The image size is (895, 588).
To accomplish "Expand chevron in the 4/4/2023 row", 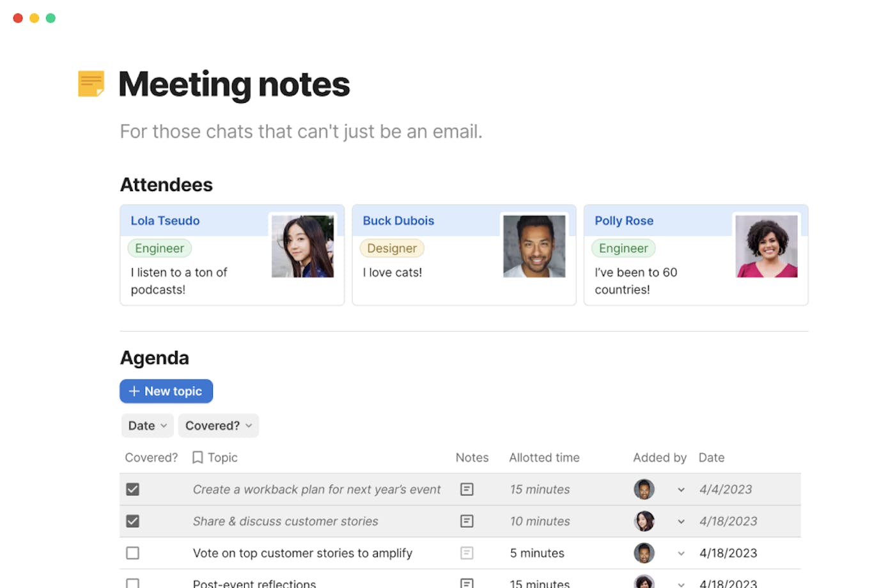I will pos(681,490).
